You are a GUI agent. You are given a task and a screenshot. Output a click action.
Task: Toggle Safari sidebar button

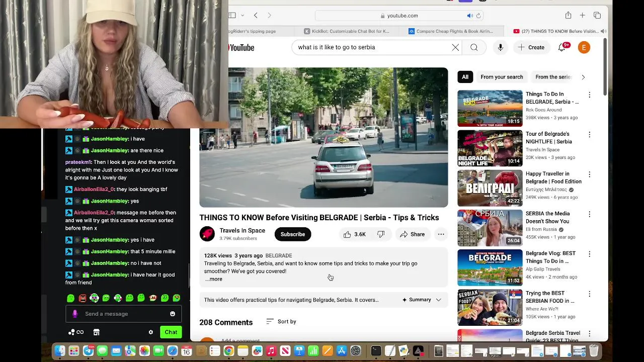tap(232, 16)
